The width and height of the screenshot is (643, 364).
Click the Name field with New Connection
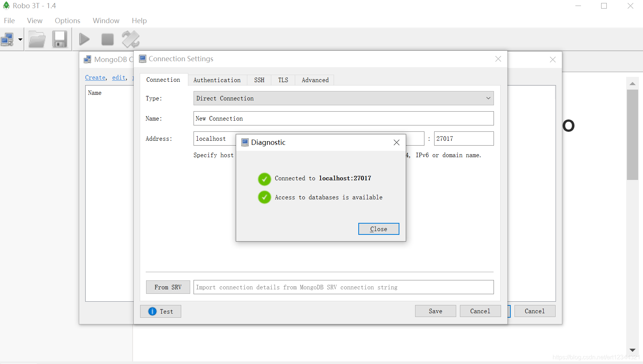pos(344,118)
